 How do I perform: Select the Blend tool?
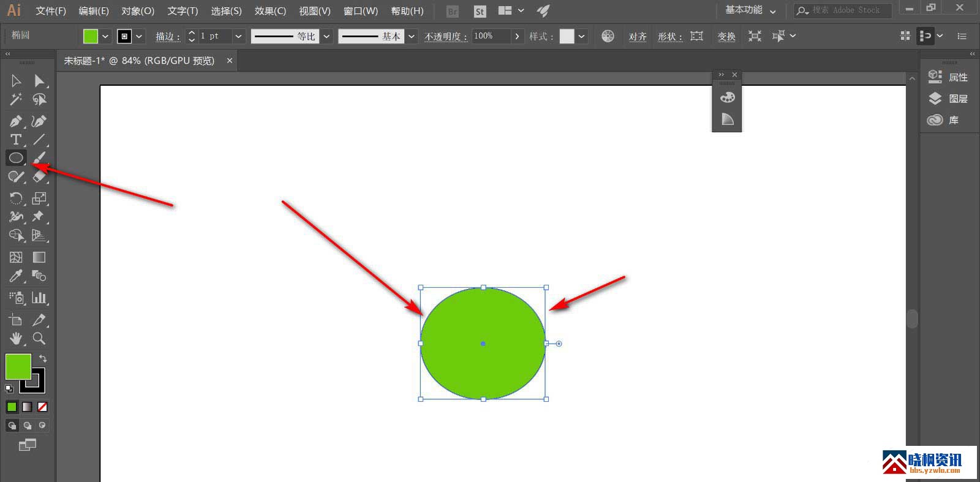[x=39, y=276]
